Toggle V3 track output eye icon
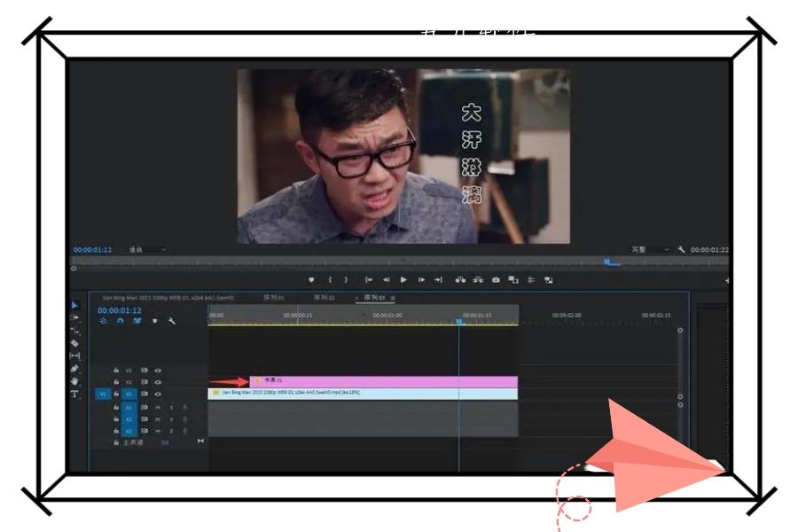Screen dimensions: 798x532 [158, 370]
